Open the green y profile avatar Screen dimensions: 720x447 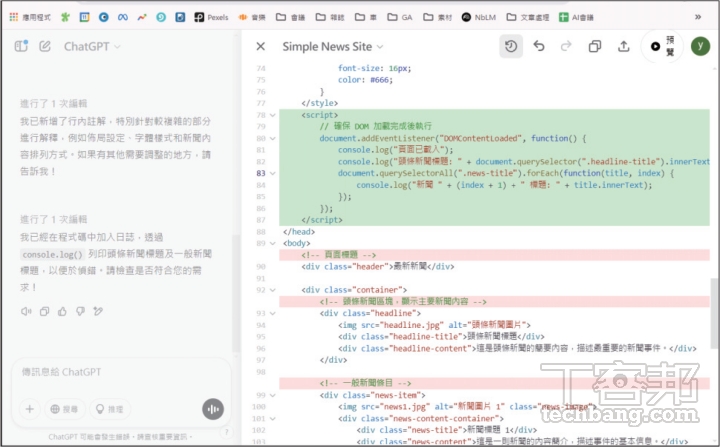pos(700,46)
